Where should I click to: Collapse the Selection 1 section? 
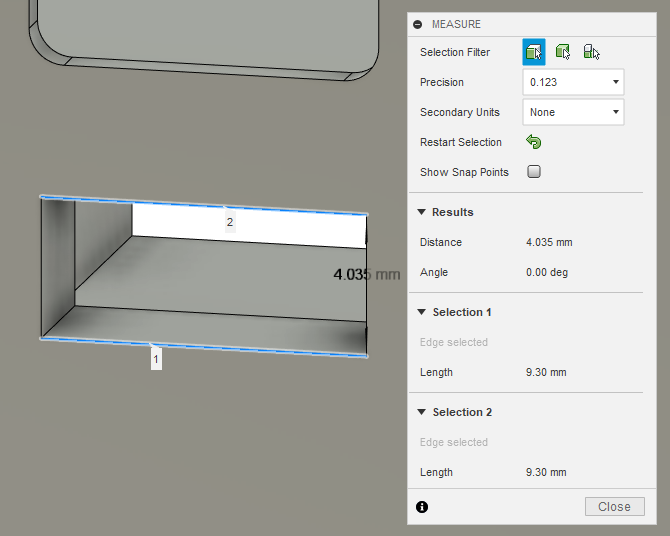pyautogui.click(x=421, y=312)
